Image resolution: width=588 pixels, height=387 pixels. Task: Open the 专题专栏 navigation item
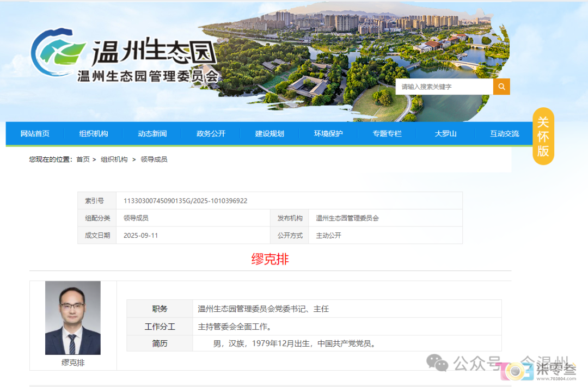click(387, 133)
